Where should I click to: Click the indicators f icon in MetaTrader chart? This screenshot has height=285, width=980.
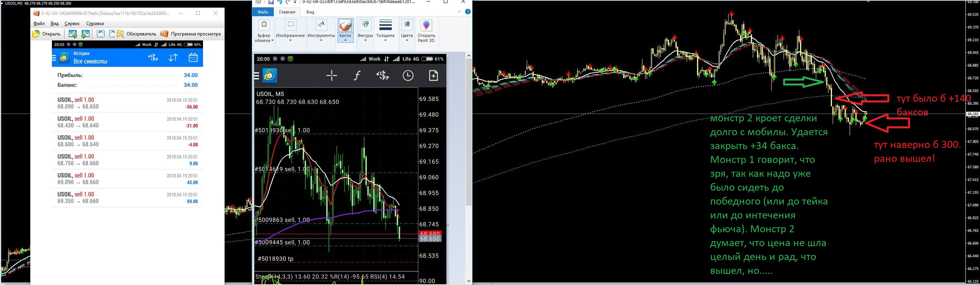tap(357, 75)
